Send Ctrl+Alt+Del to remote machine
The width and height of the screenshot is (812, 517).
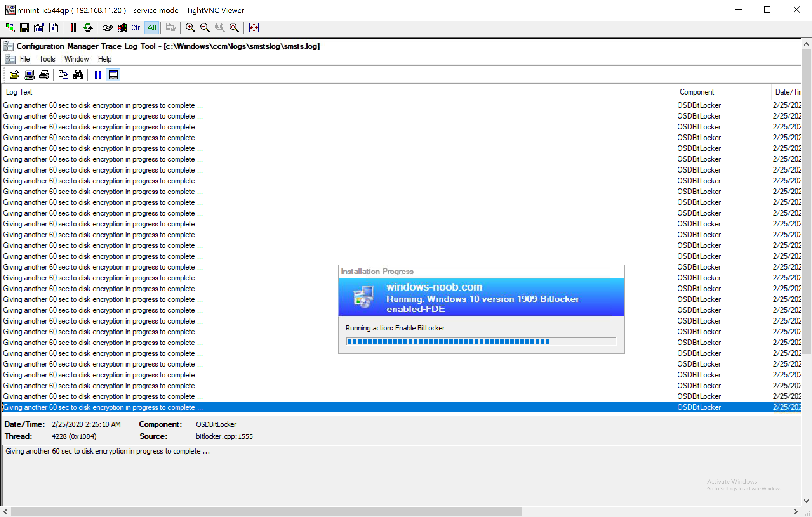107,28
